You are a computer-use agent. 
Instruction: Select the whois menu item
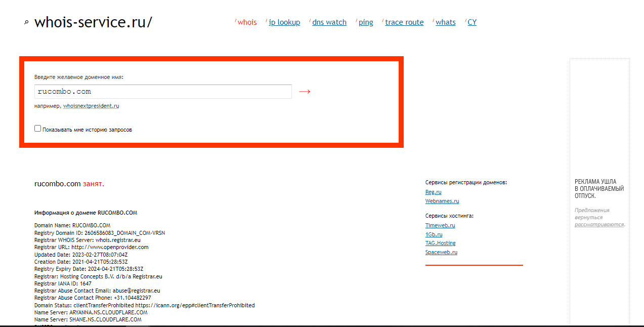(x=247, y=22)
